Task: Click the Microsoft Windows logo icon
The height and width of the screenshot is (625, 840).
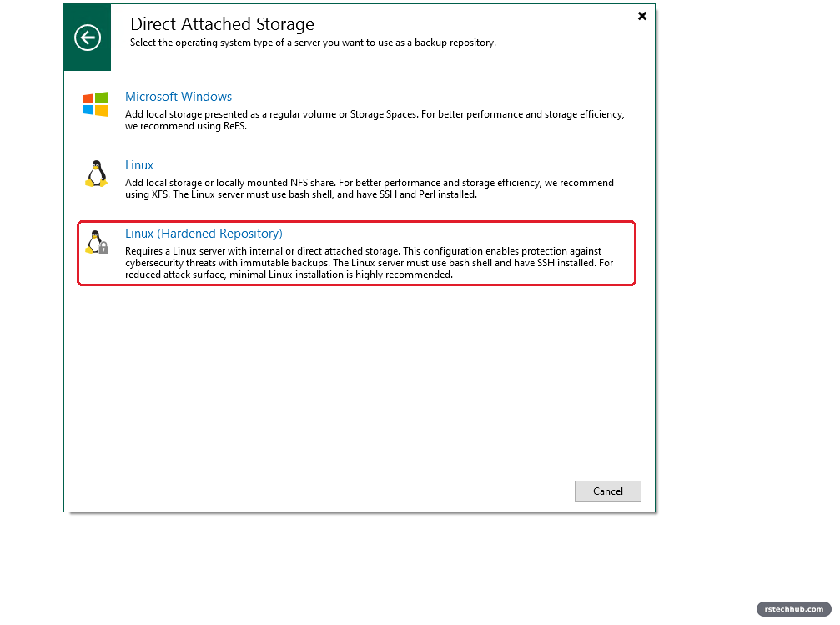Action: coord(96,104)
